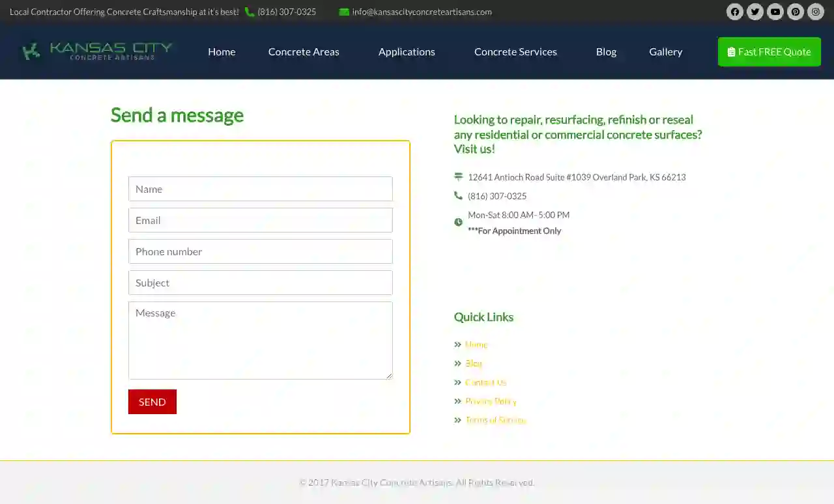The height and width of the screenshot is (504, 834).
Task: Open Gallery from the navigation bar
Action: click(666, 51)
